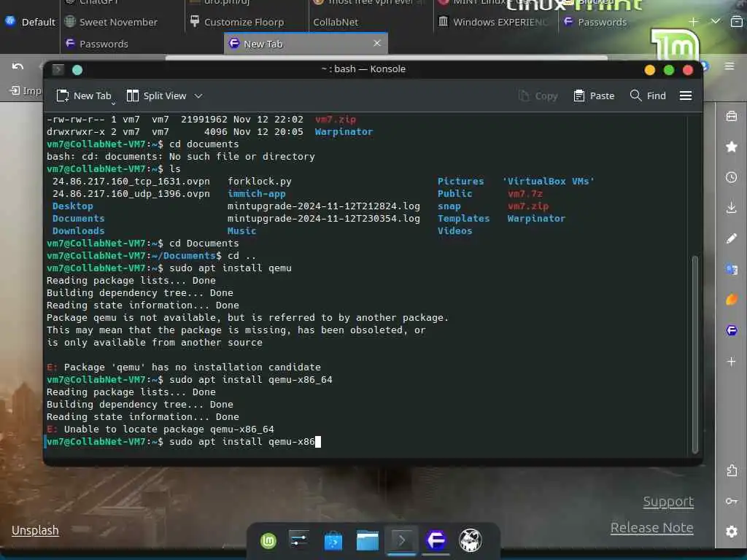
Task: Open the file manager dock icon
Action: [368, 540]
